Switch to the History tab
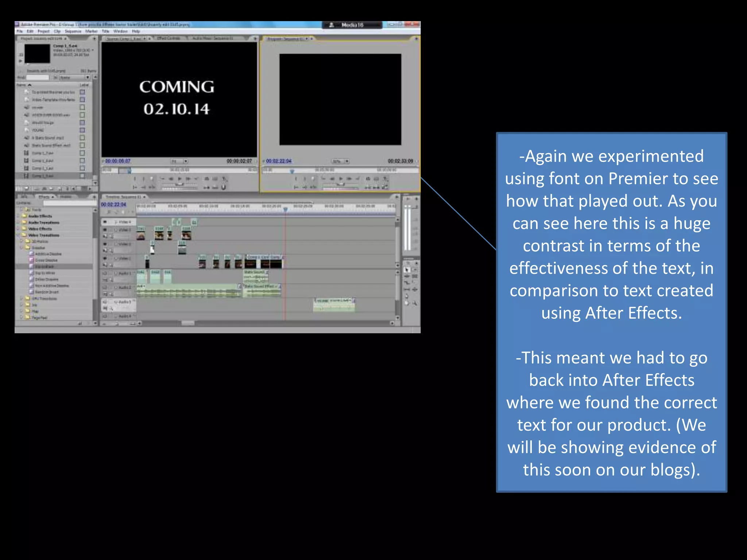747x560 pixels. [x=66, y=197]
